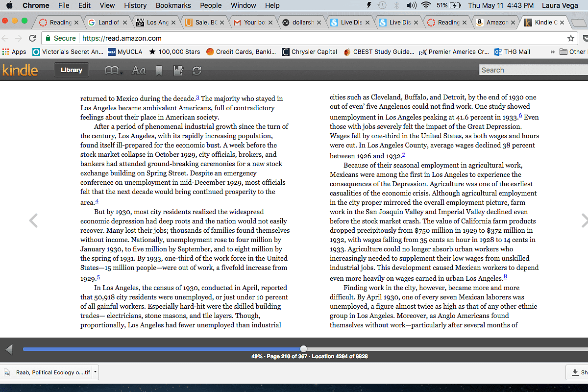
Task: Expand the hidden bookmarks overflow chevron
Action: tap(553, 51)
